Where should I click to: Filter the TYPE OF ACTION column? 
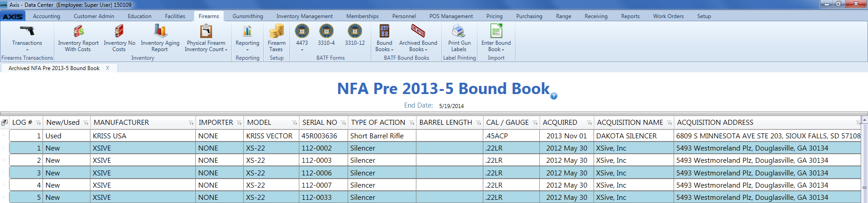(412, 123)
